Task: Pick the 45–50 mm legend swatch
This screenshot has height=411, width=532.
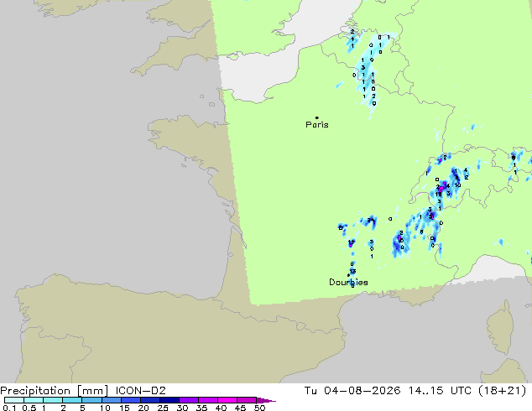Action: (x=247, y=400)
